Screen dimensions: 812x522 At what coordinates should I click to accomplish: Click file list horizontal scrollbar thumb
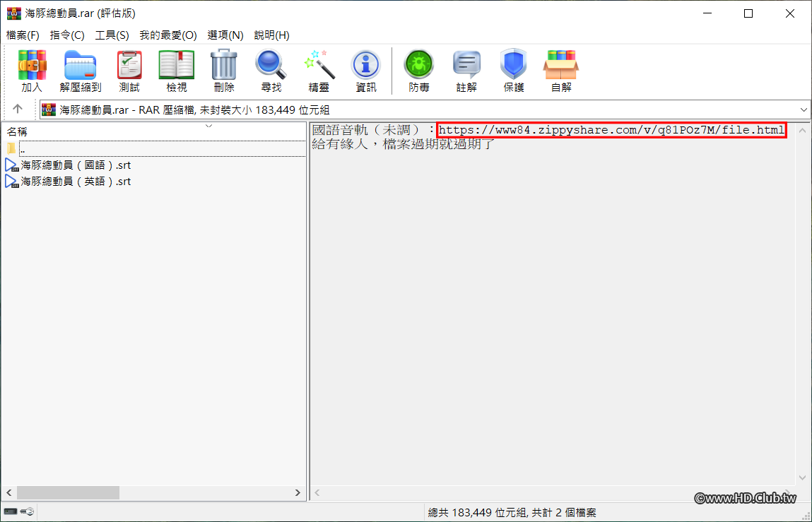(68, 492)
